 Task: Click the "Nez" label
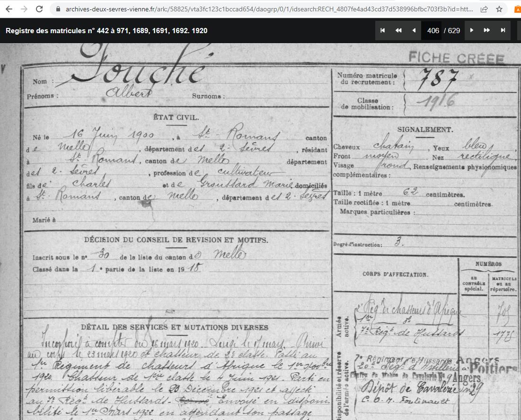coord(438,157)
